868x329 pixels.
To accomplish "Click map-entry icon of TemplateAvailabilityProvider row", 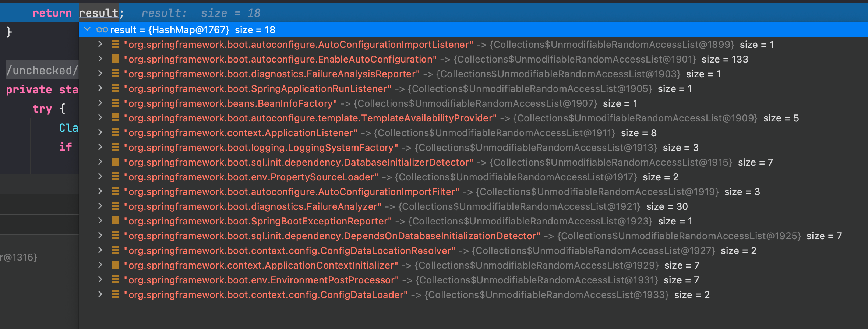I will [x=116, y=118].
